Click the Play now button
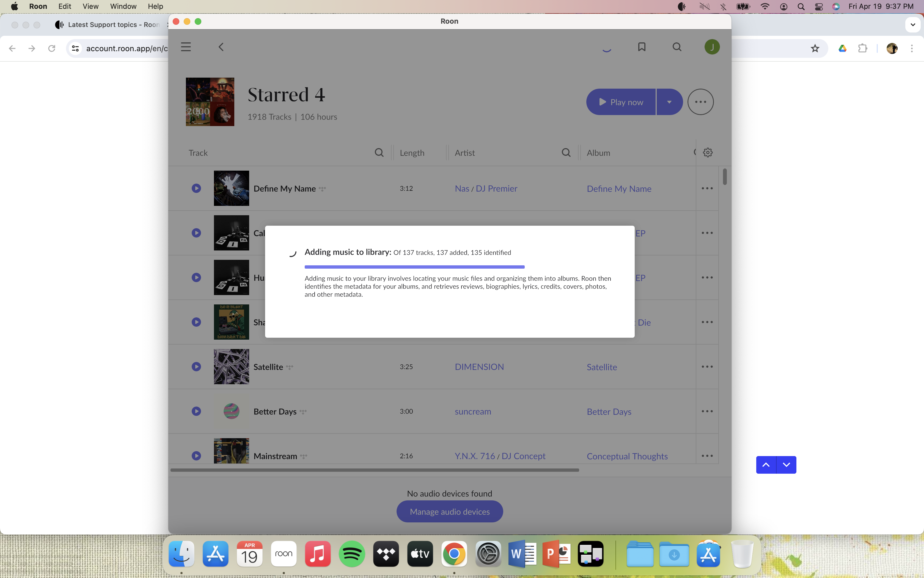 621,102
